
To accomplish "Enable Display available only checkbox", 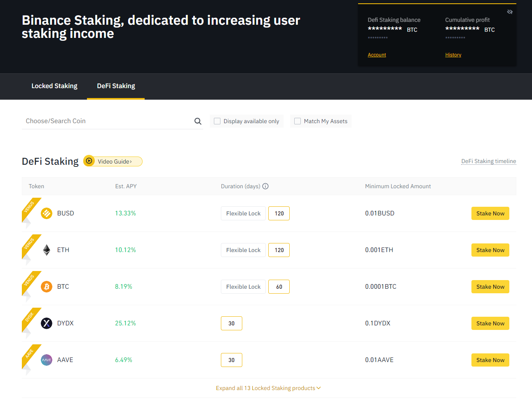I will pyautogui.click(x=217, y=121).
